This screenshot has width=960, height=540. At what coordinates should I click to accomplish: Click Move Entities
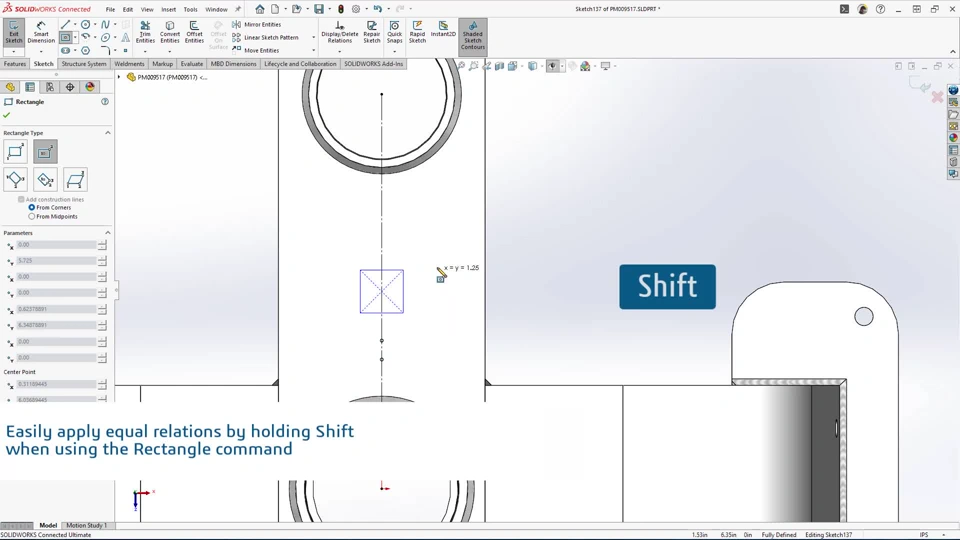pos(255,50)
